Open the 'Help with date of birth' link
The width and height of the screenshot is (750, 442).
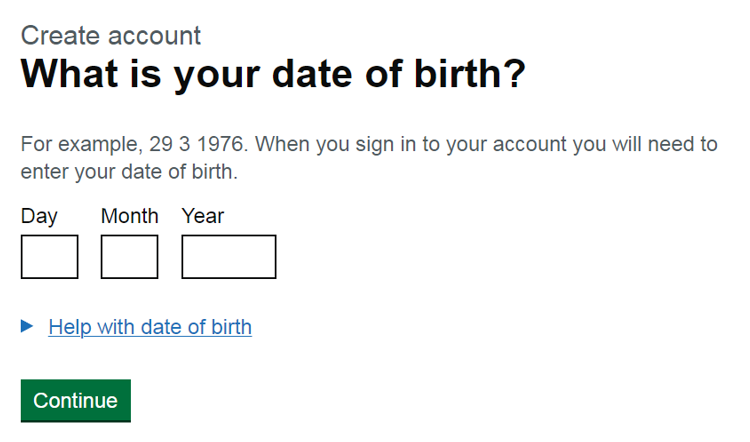(x=150, y=327)
